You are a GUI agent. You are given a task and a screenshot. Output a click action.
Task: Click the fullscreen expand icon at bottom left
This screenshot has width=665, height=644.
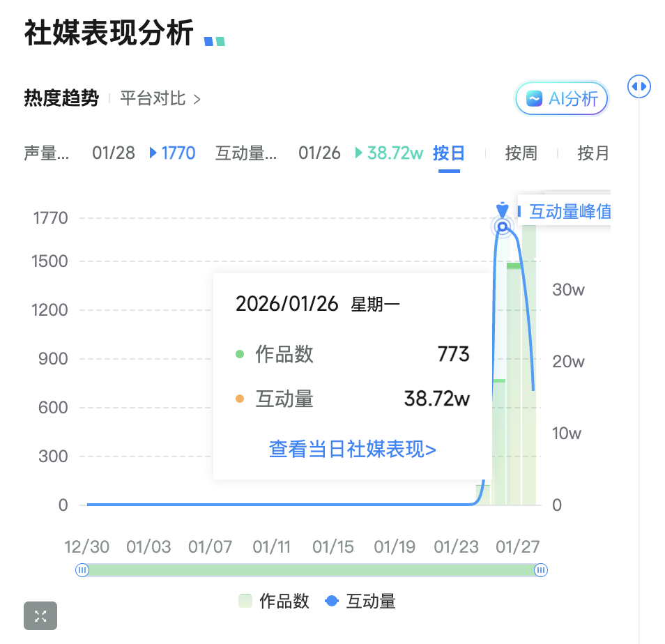pyautogui.click(x=40, y=616)
